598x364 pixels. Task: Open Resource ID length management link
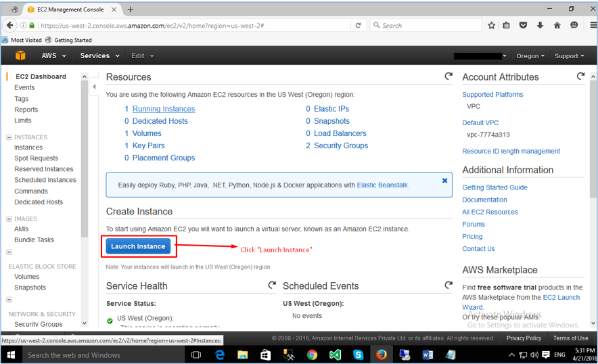(x=511, y=151)
